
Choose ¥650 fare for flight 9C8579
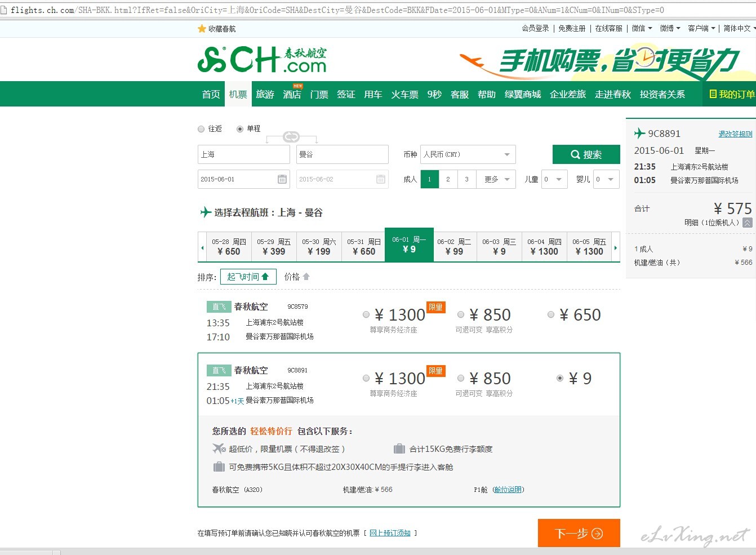point(551,315)
